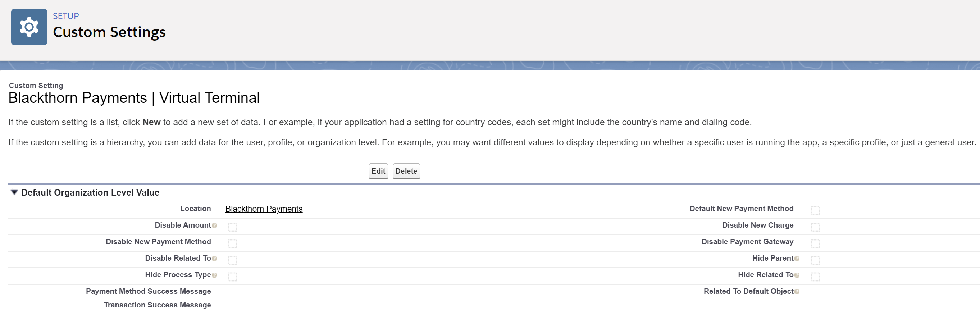
Task: Collapse the Default Organization Level Value section
Action: 14,192
